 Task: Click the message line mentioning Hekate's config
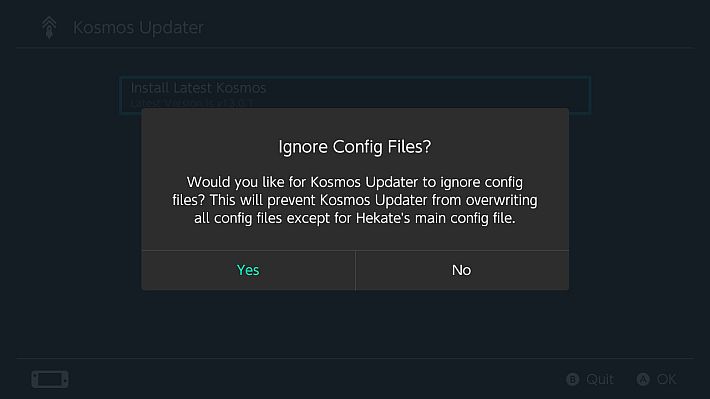(x=355, y=218)
